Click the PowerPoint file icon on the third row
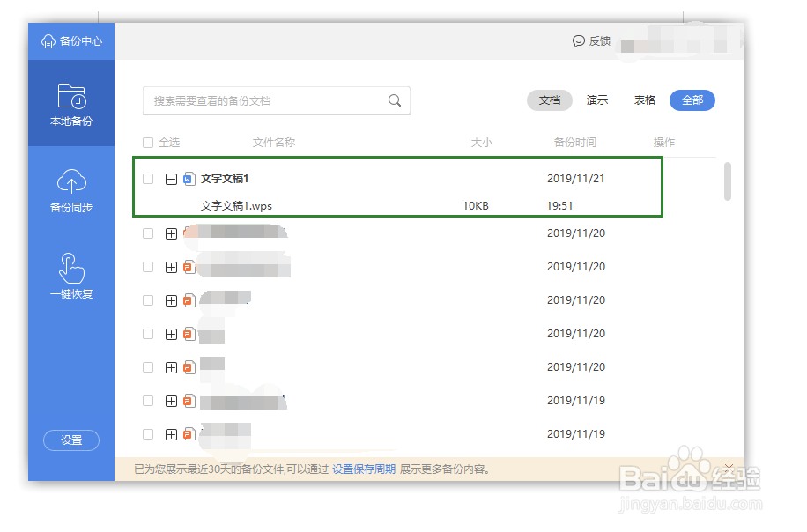This screenshot has height=532, width=807. (x=189, y=266)
